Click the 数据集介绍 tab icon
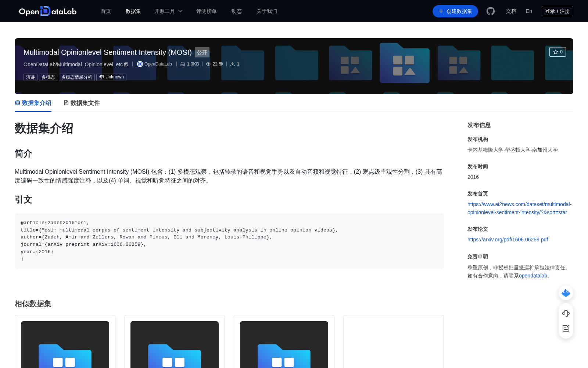Viewport: 588px width, 368px height. point(18,103)
